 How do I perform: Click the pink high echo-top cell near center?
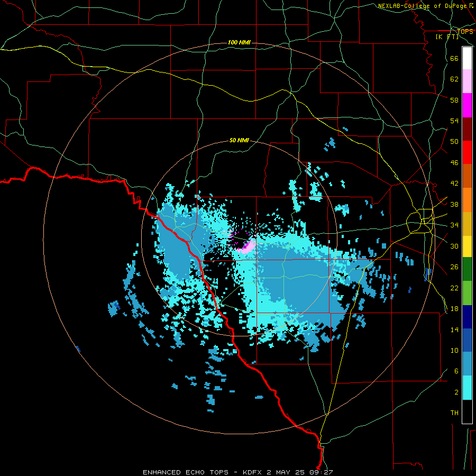point(249,246)
